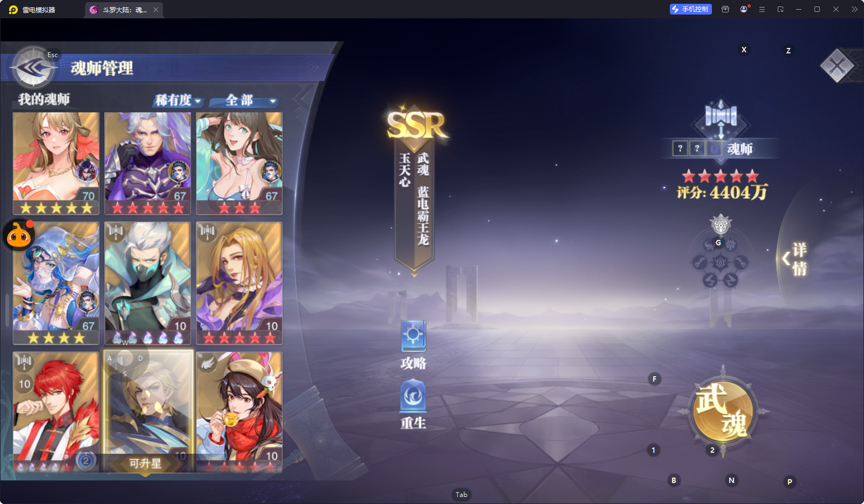The image size is (864, 504).
Task: Click the 雷电模拟器 logo icon
Action: 13,10
